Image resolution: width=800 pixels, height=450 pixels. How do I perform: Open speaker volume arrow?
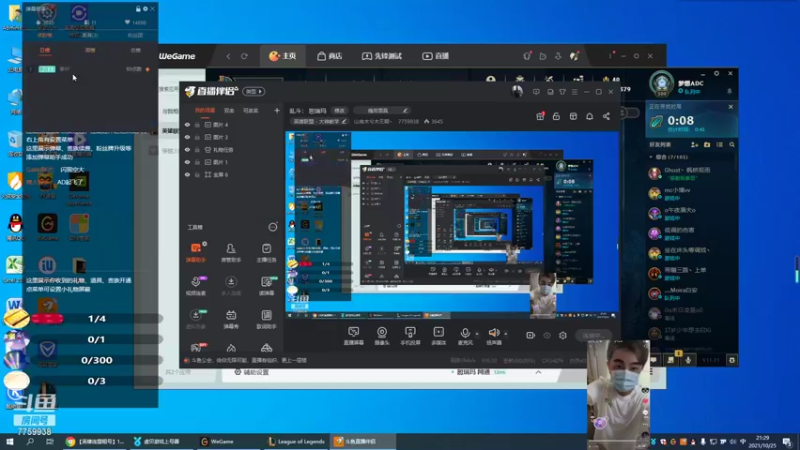[506, 334]
